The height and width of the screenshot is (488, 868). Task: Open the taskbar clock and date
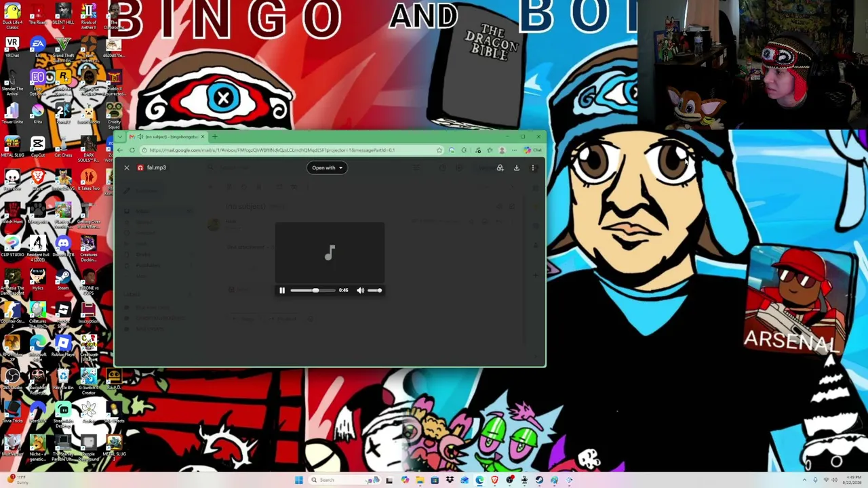point(851,480)
